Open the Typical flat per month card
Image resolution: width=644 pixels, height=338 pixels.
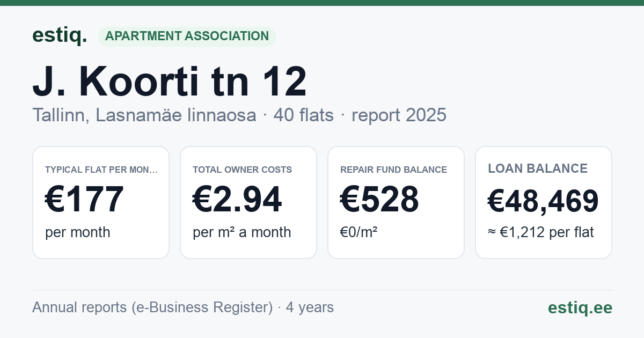click(101, 202)
